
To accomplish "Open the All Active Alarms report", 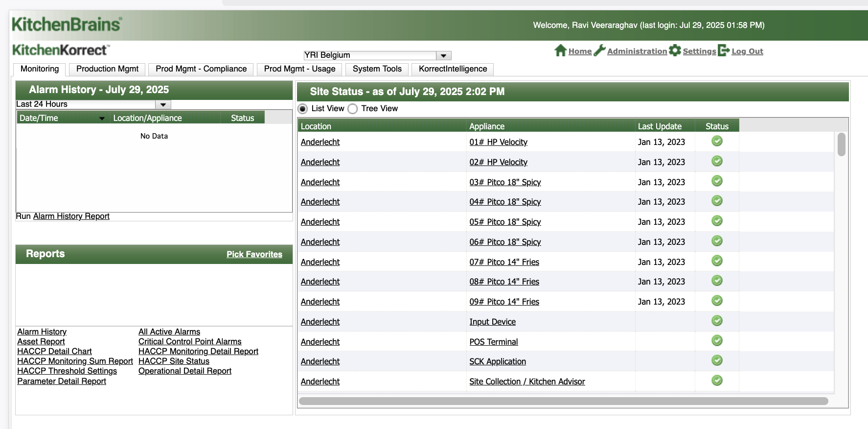I will pyautogui.click(x=169, y=332).
